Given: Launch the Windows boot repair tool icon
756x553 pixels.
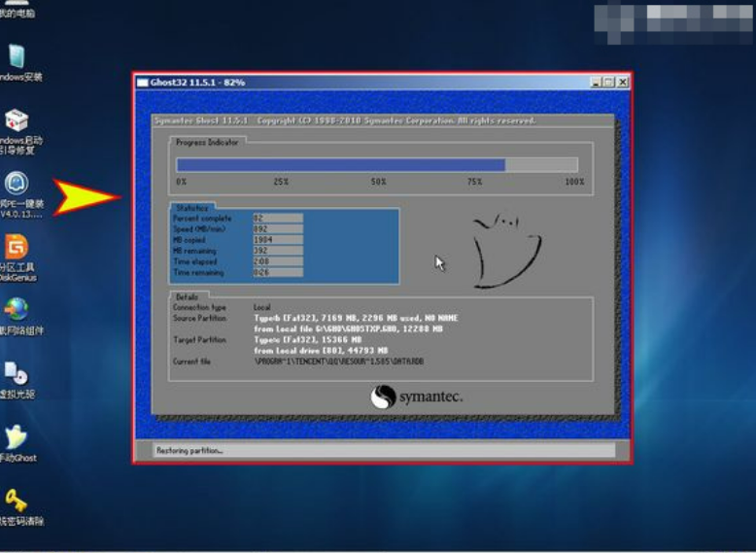Looking at the screenshot, I should point(17,122).
